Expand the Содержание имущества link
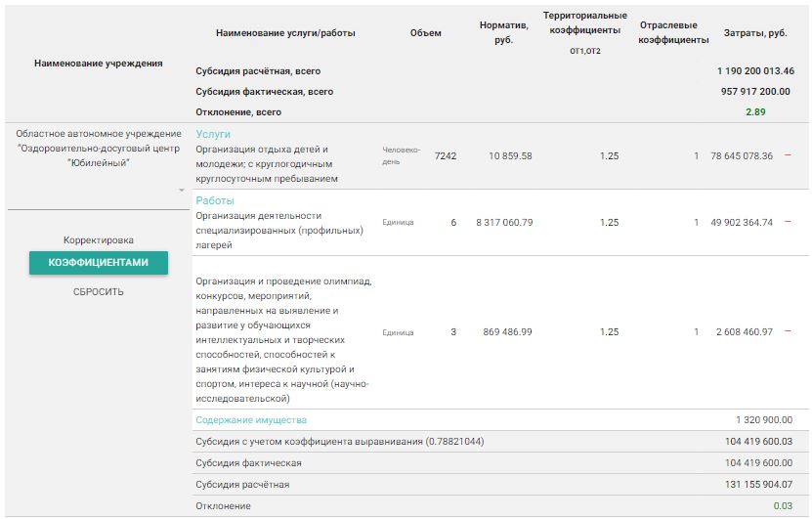 251,420
